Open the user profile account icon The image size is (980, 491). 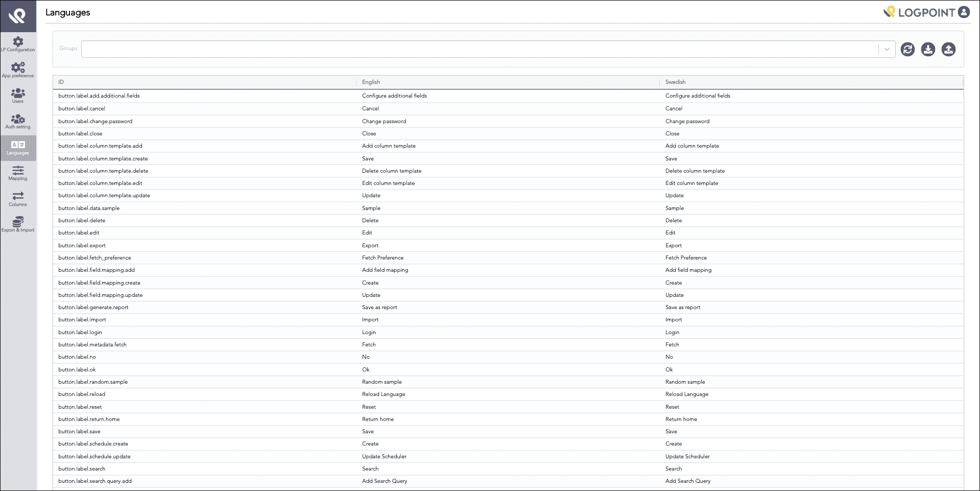click(963, 12)
